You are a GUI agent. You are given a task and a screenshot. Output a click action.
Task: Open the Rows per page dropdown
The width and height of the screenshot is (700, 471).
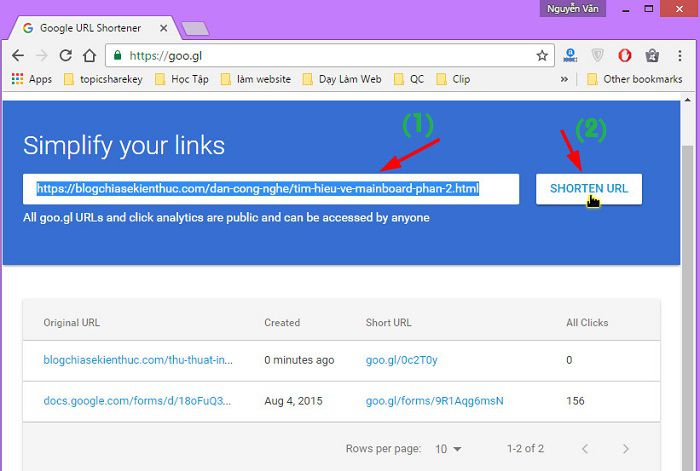pos(448,449)
